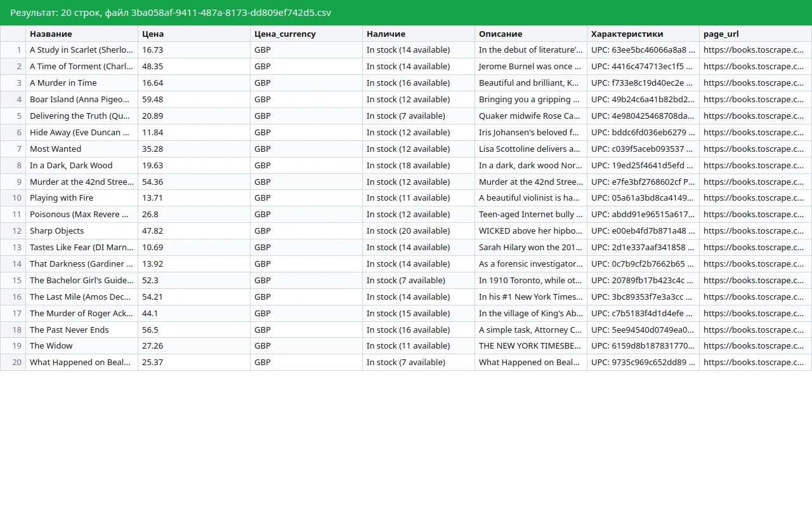
Task: Click the 'The Past Never Ends' cell
Action: point(82,330)
